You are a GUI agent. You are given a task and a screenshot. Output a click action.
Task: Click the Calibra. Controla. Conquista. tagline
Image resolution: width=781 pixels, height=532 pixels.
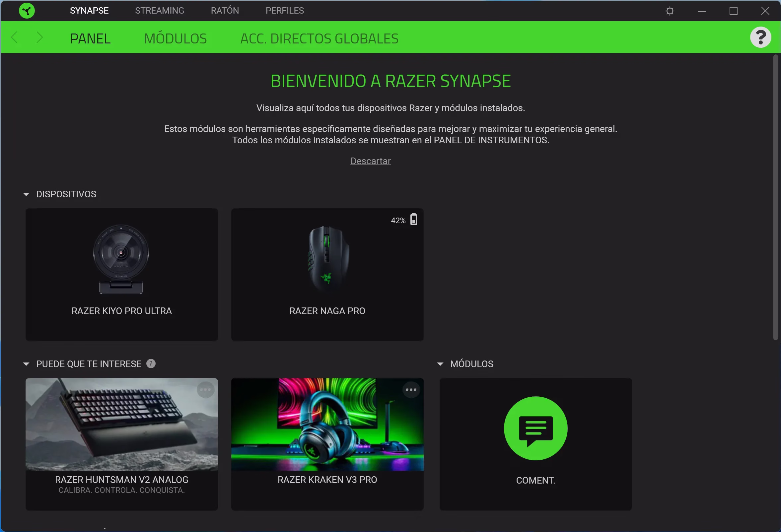(x=122, y=490)
